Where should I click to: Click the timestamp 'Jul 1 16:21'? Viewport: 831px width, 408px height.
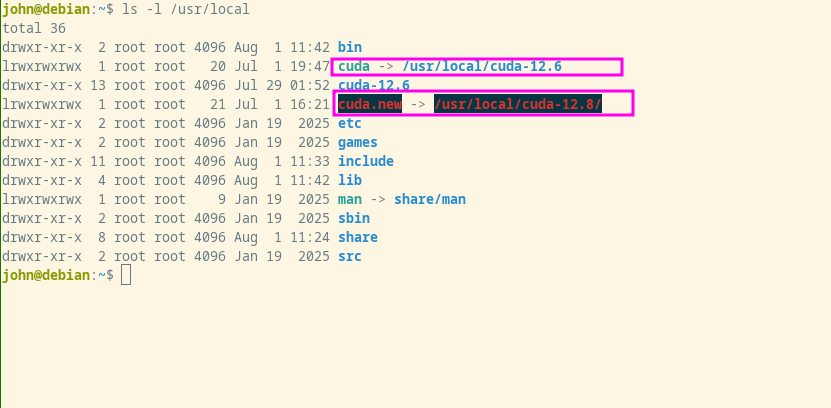282,104
